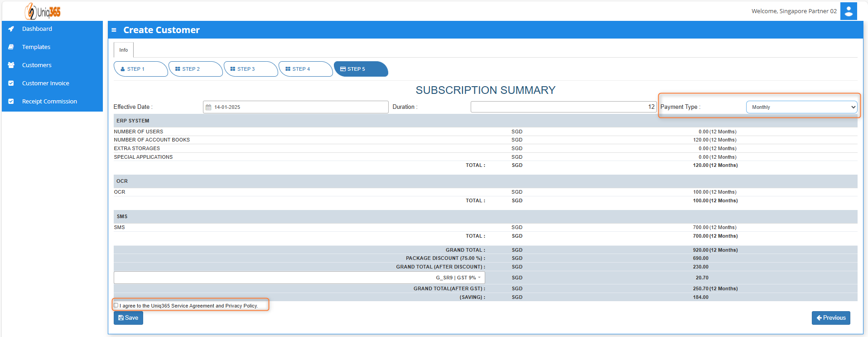Navigate to Step 2 tab
Viewport: 868px width, 337px height.
[x=195, y=69]
